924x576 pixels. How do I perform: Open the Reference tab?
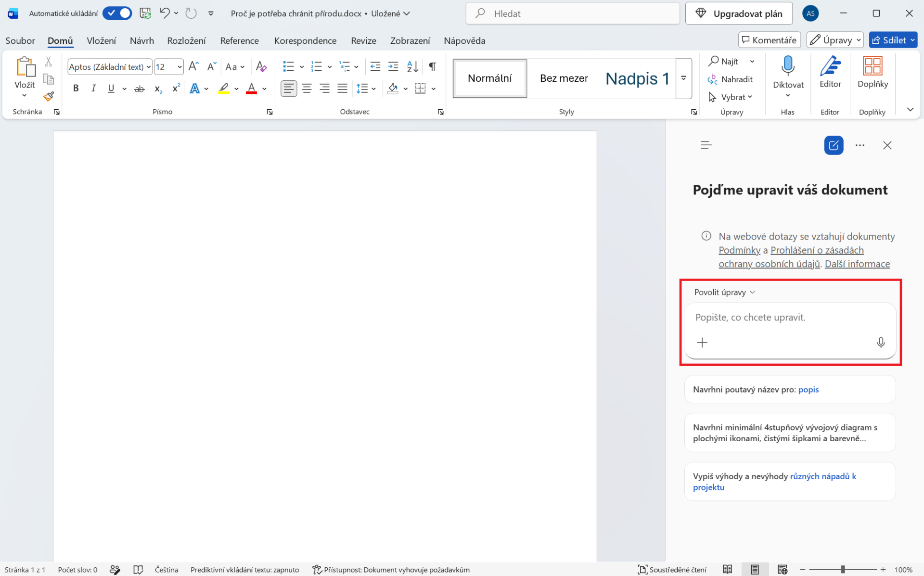pos(239,40)
